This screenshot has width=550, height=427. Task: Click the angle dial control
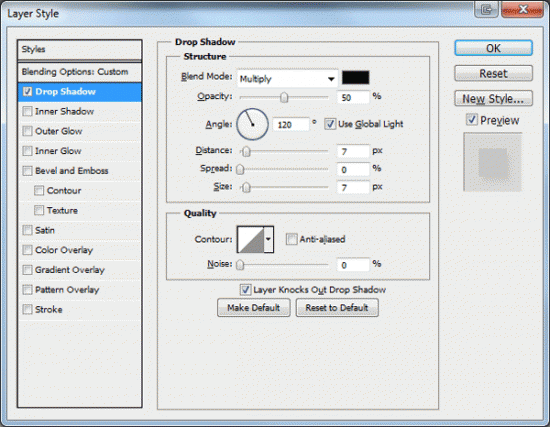[x=253, y=124]
